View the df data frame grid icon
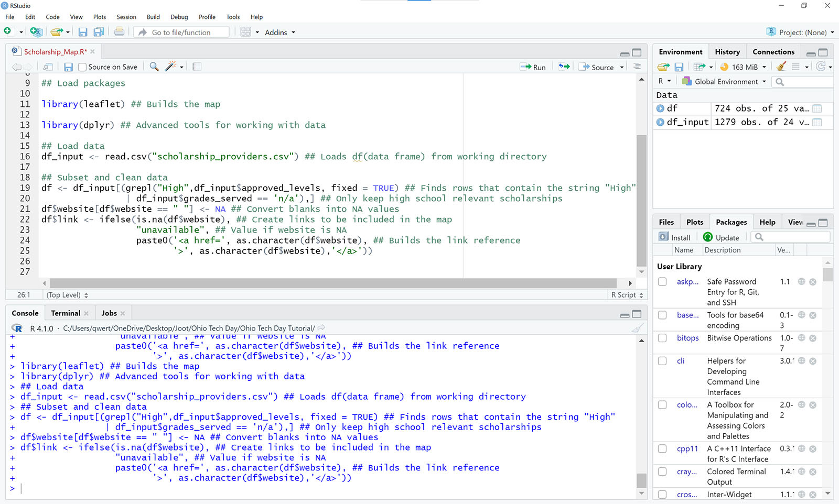 click(x=817, y=108)
